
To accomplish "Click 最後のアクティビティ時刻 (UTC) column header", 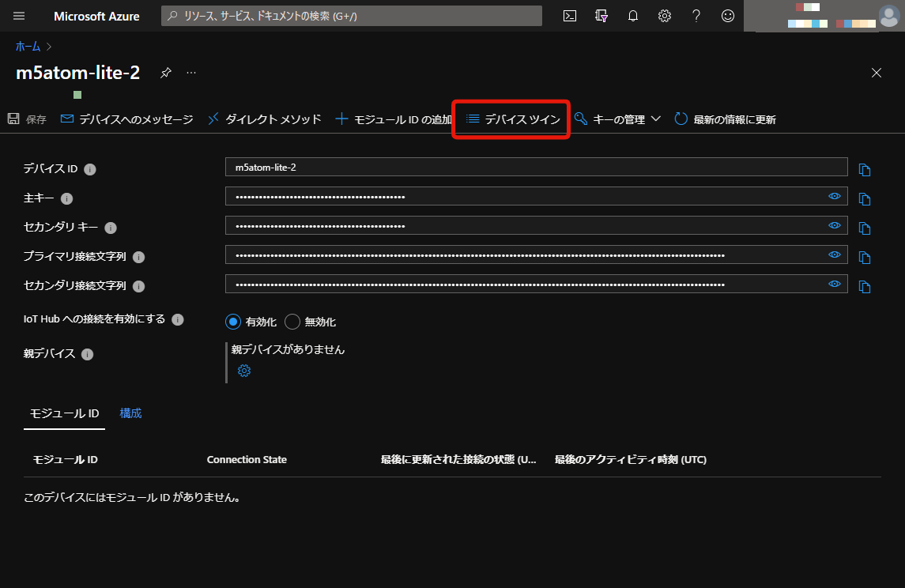I will coord(630,460).
